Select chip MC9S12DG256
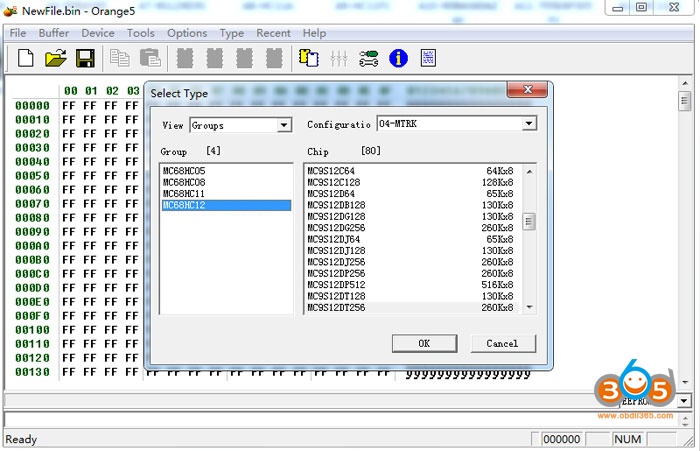This screenshot has width=700, height=451. tap(411, 228)
